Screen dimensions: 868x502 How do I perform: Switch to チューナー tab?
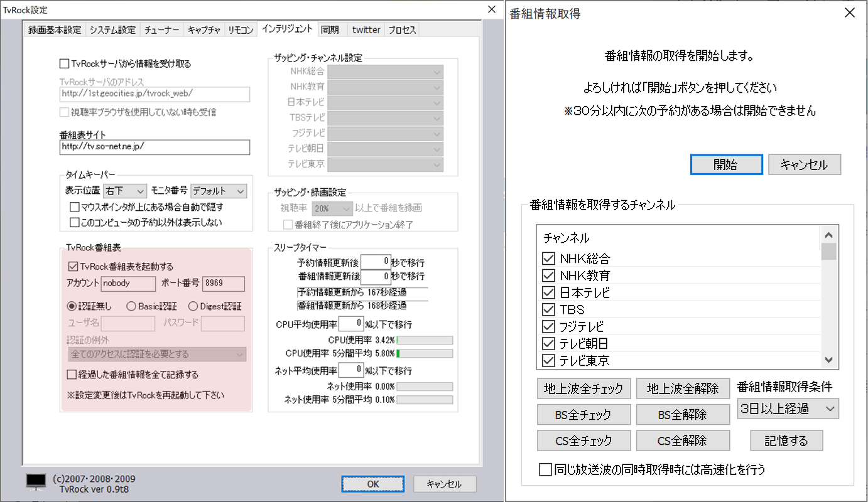pos(161,29)
